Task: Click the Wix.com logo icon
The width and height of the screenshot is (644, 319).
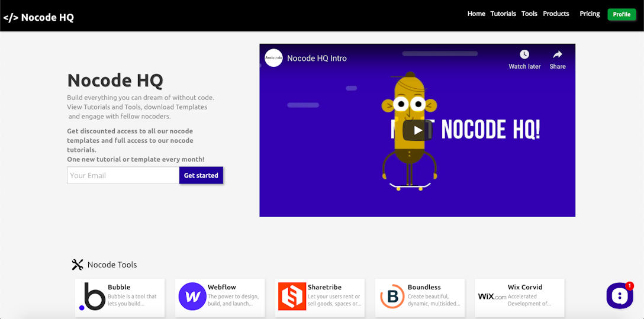Action: tap(492, 297)
